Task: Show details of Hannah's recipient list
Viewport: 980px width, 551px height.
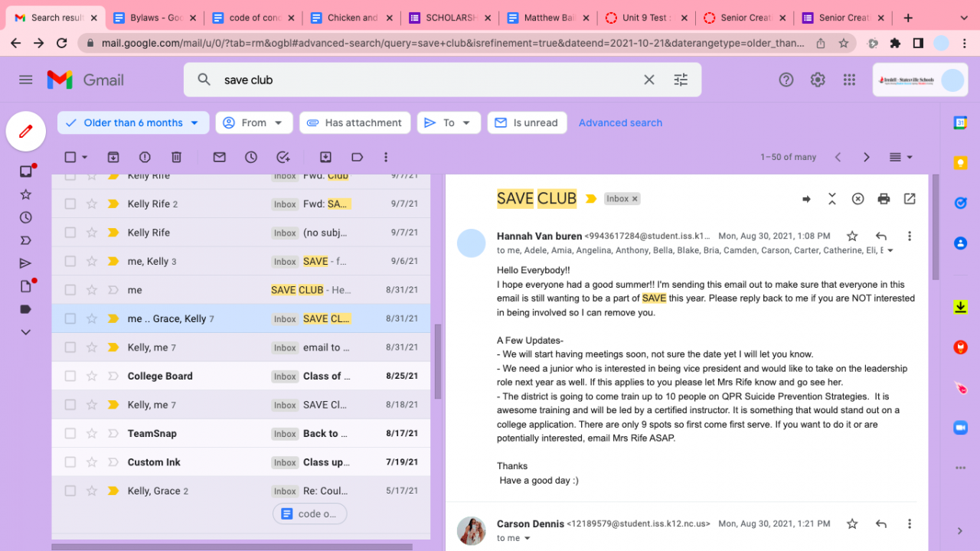Action: [890, 250]
